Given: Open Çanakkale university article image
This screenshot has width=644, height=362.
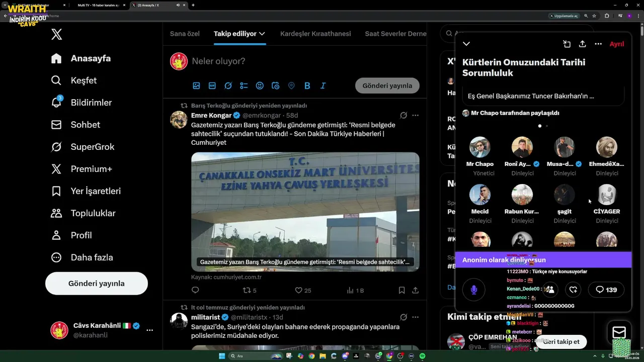Looking at the screenshot, I should pos(305,212).
